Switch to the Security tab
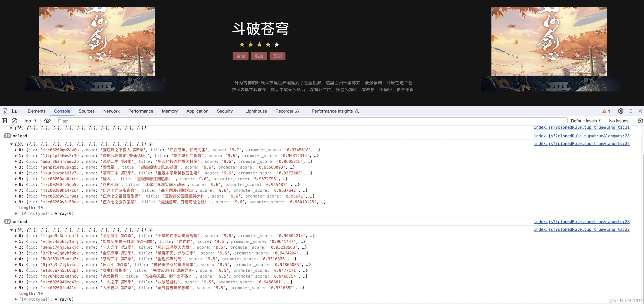The image size is (644, 304). click(x=225, y=111)
